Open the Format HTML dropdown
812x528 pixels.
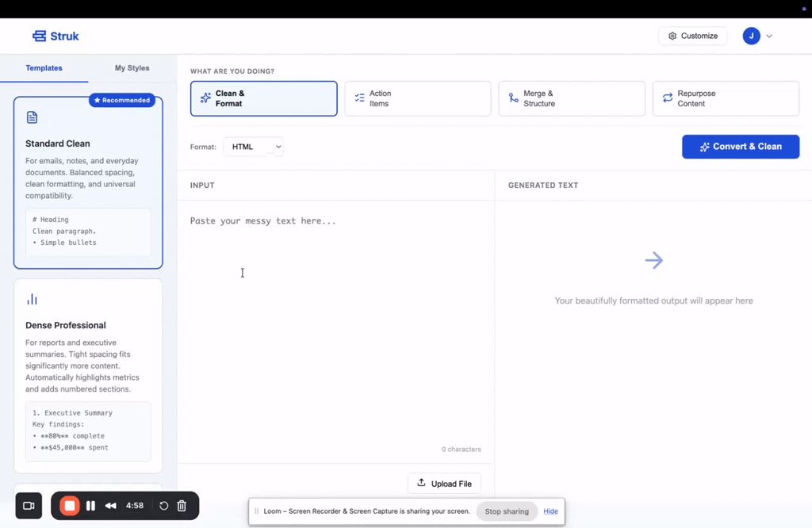pos(253,147)
